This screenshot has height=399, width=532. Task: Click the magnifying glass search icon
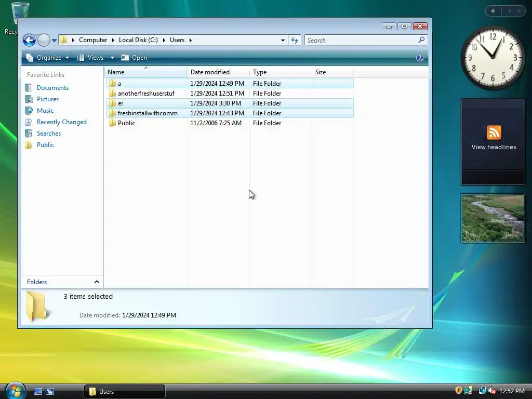point(421,39)
